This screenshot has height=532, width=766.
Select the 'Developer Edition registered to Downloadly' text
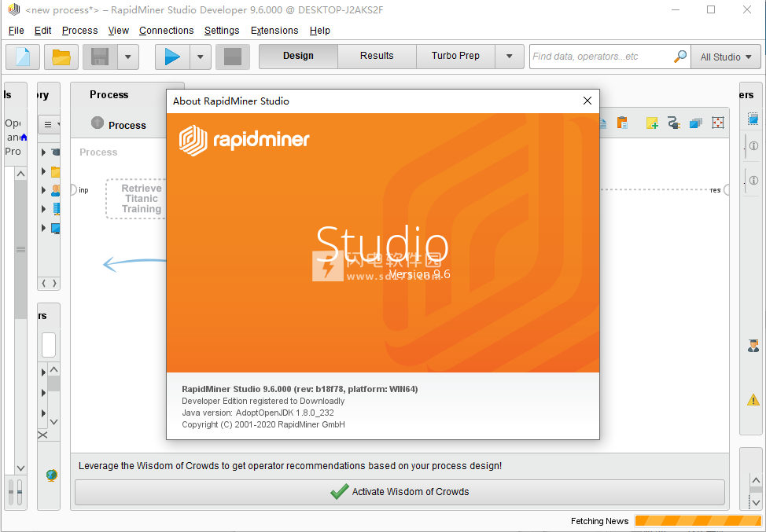263,401
